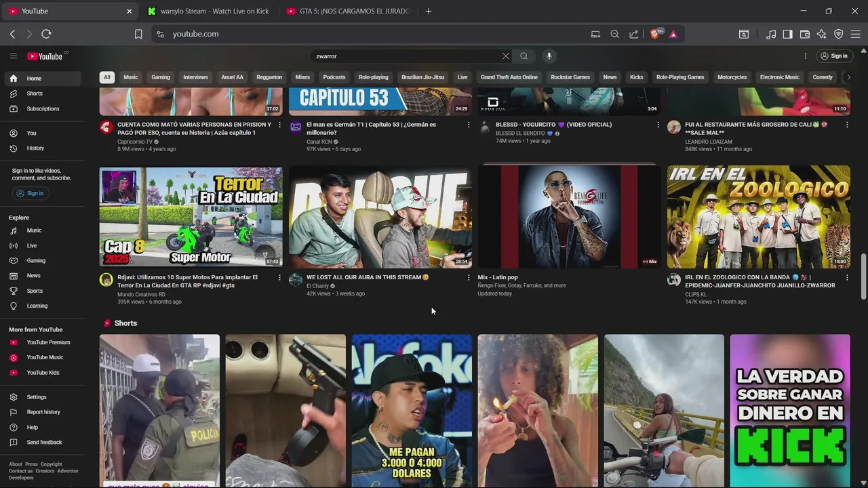Explore News category in sidebar
Viewport: 868px width, 488px height.
point(42,275)
